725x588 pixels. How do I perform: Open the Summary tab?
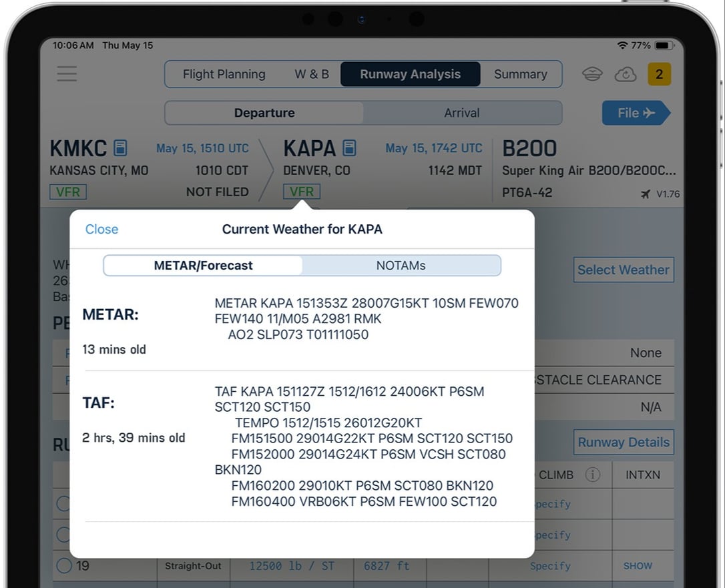tap(521, 74)
